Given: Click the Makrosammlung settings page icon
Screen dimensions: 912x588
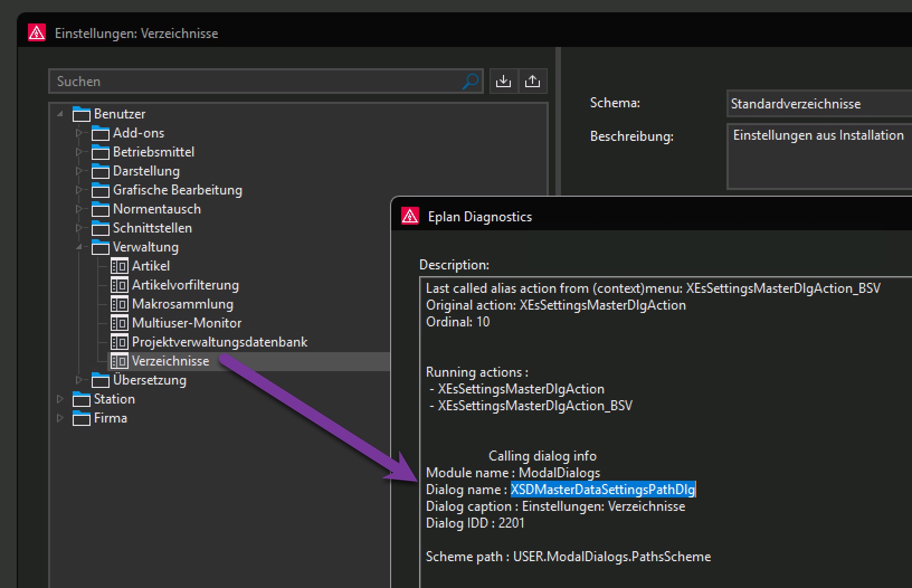Looking at the screenshot, I should pos(119,304).
